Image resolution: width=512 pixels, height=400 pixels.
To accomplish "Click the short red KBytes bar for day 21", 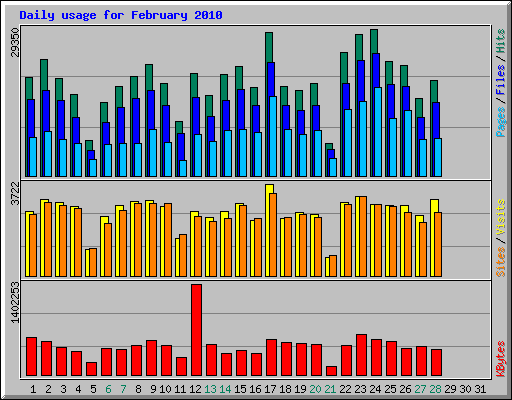I will point(331,371).
